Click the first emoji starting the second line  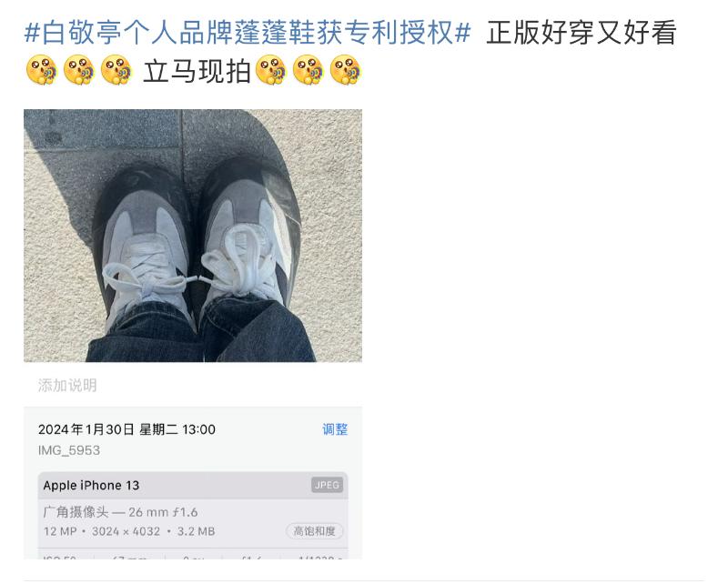(41, 70)
